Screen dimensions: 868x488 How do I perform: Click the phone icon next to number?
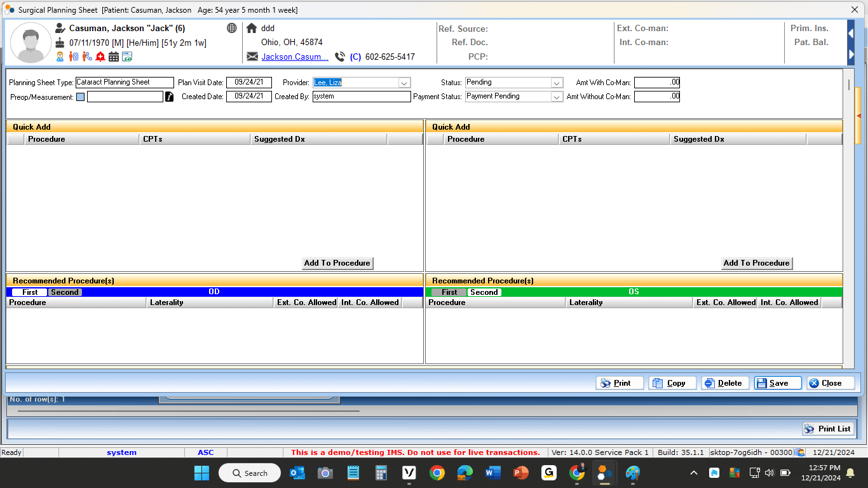click(x=340, y=57)
